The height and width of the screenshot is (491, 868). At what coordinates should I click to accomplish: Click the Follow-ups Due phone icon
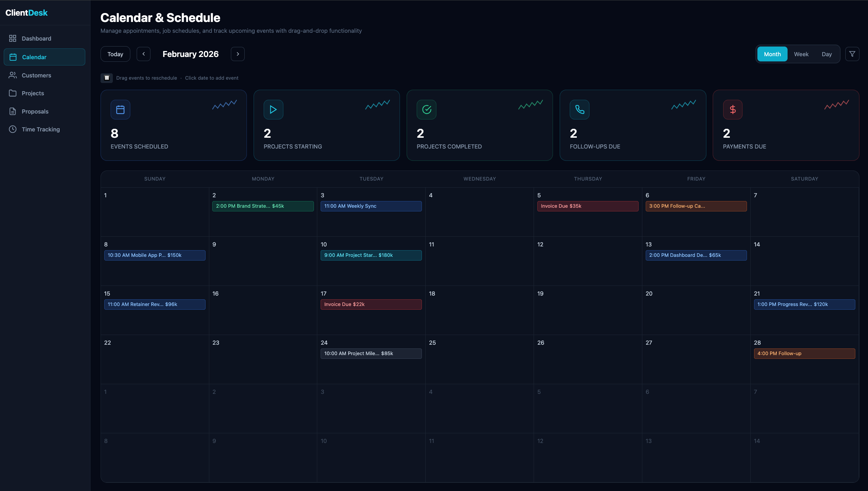pyautogui.click(x=579, y=109)
